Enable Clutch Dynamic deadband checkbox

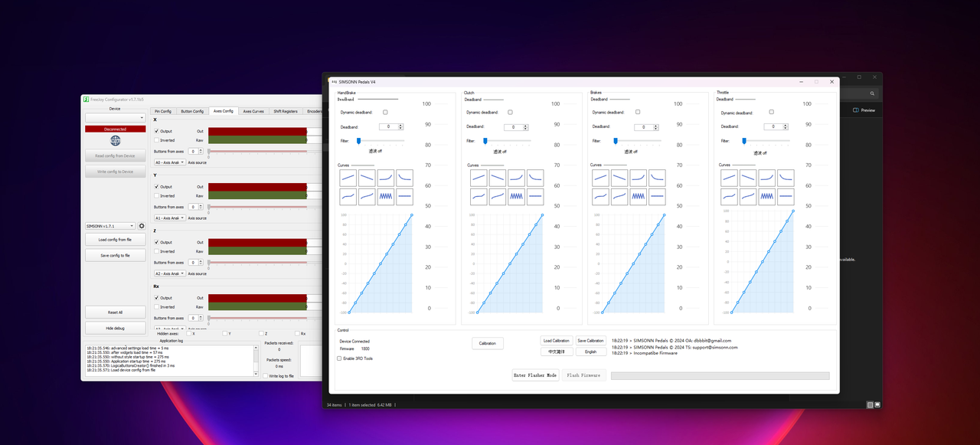click(511, 112)
